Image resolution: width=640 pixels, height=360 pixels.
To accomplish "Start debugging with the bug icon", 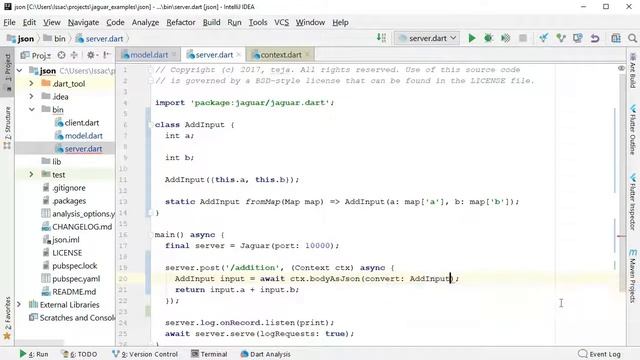I will pyautogui.click(x=488, y=38).
